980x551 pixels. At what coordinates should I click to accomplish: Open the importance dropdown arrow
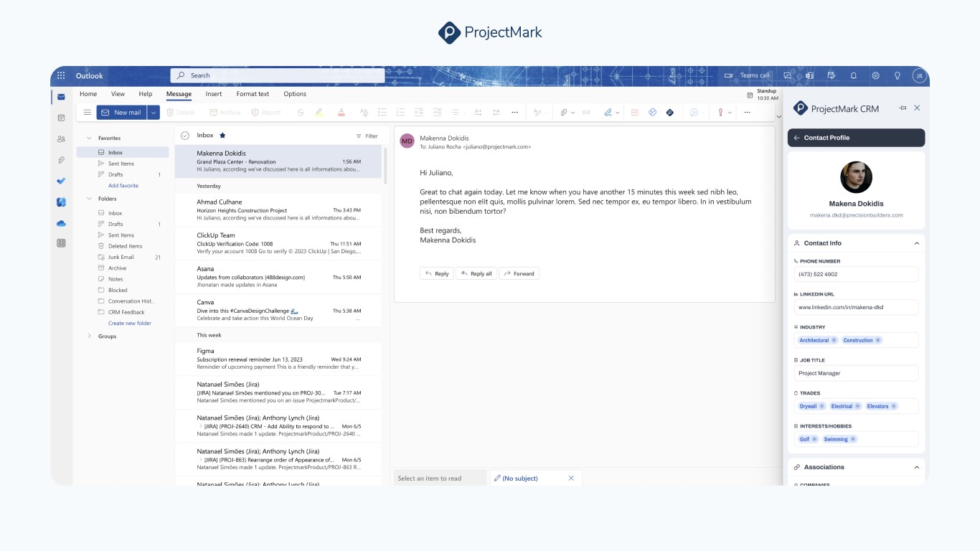(x=730, y=113)
